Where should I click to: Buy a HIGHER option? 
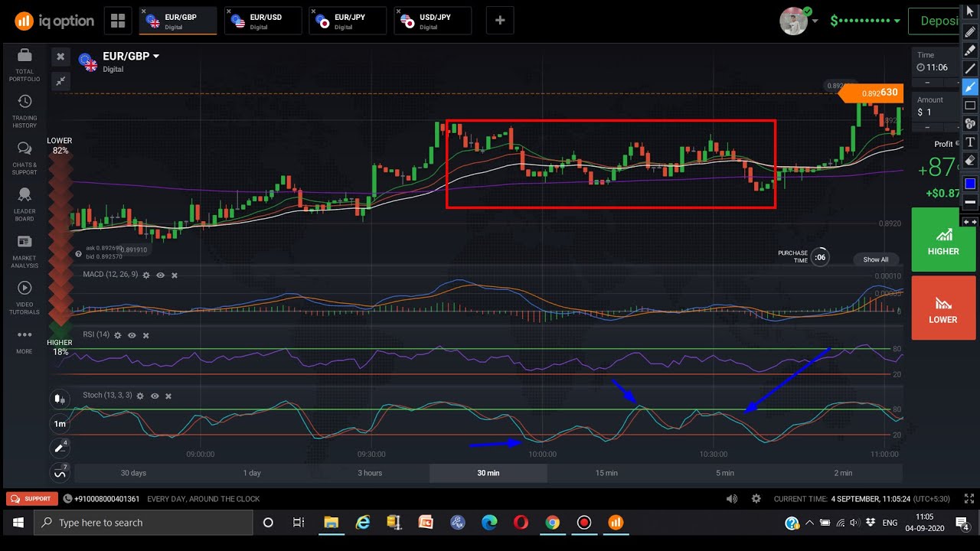(x=943, y=240)
